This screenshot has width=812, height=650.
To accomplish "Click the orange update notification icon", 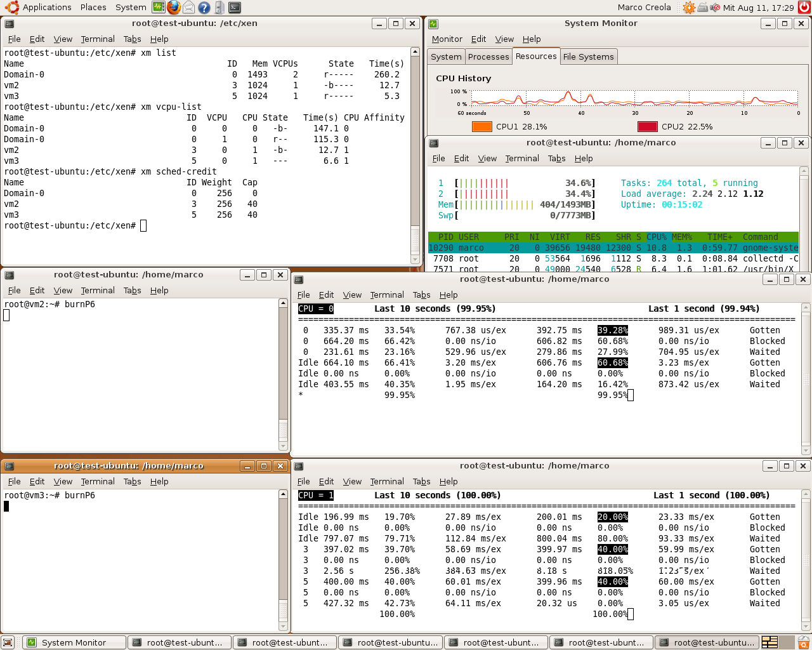I will (689, 8).
